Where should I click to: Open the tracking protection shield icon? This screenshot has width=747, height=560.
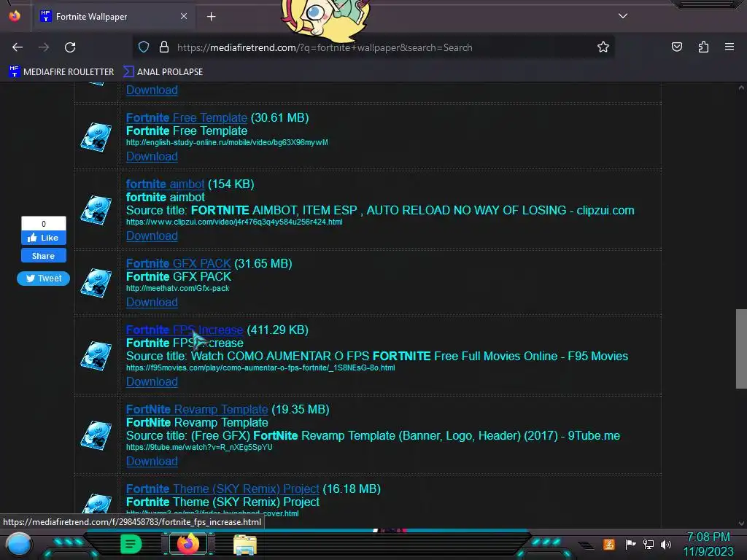[x=144, y=47]
